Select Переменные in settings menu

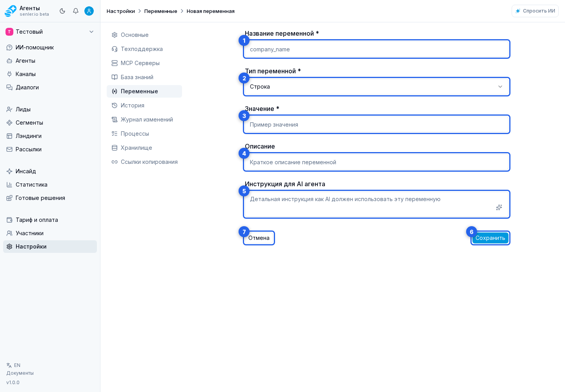point(144,91)
